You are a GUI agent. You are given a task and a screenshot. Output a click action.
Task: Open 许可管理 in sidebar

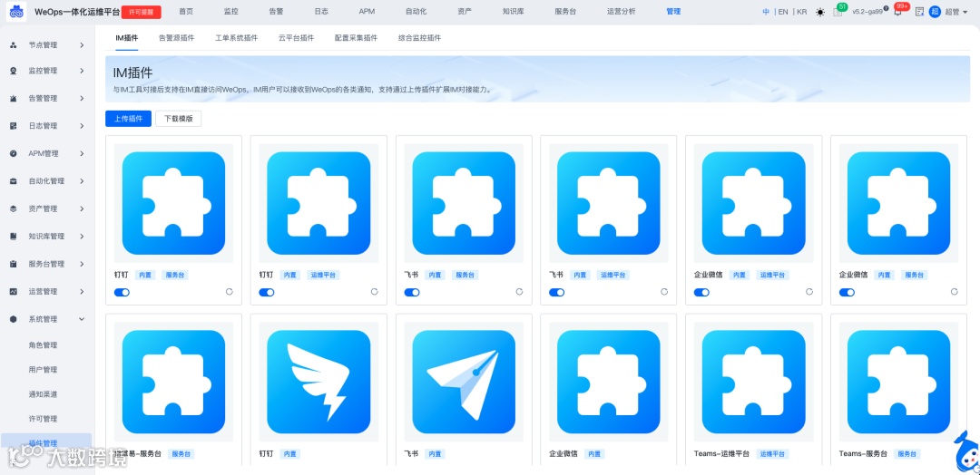click(44, 418)
